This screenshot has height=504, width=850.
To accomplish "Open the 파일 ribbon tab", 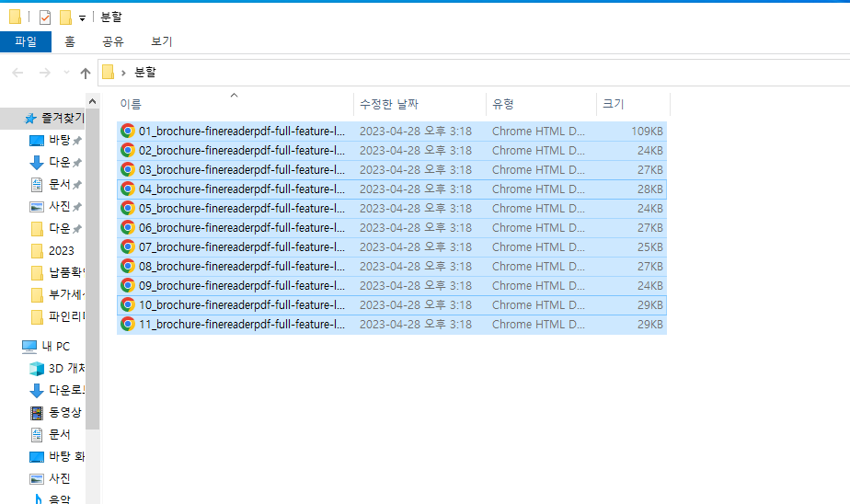I will pos(26,41).
